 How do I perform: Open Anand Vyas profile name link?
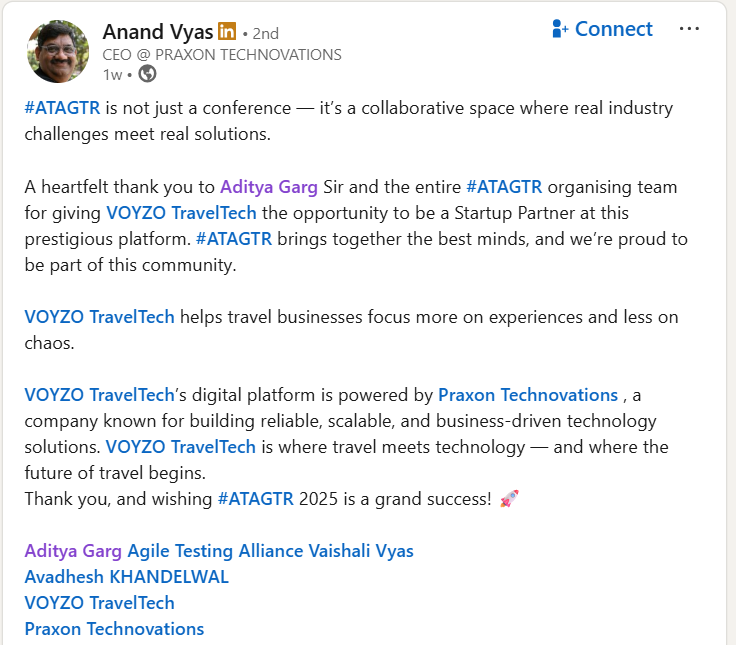click(x=158, y=33)
